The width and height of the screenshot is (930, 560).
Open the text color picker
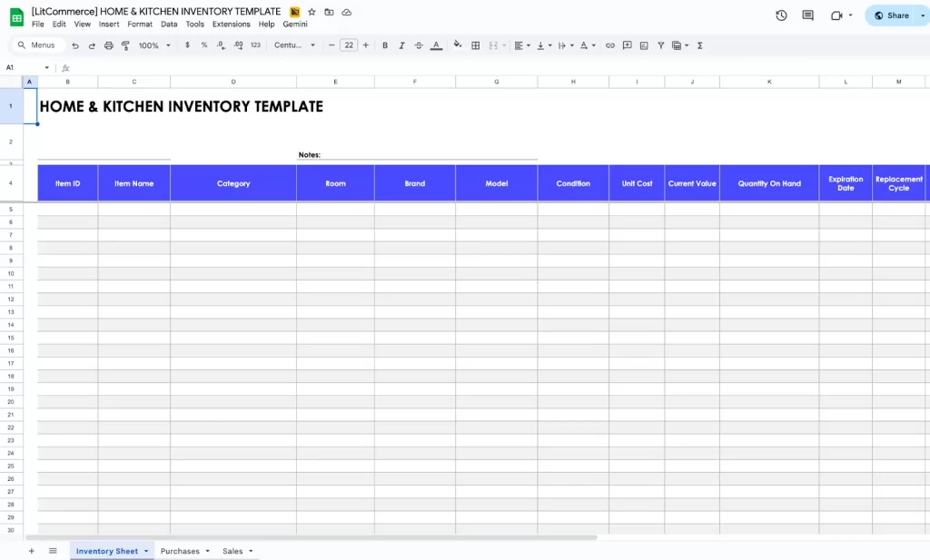tap(435, 44)
